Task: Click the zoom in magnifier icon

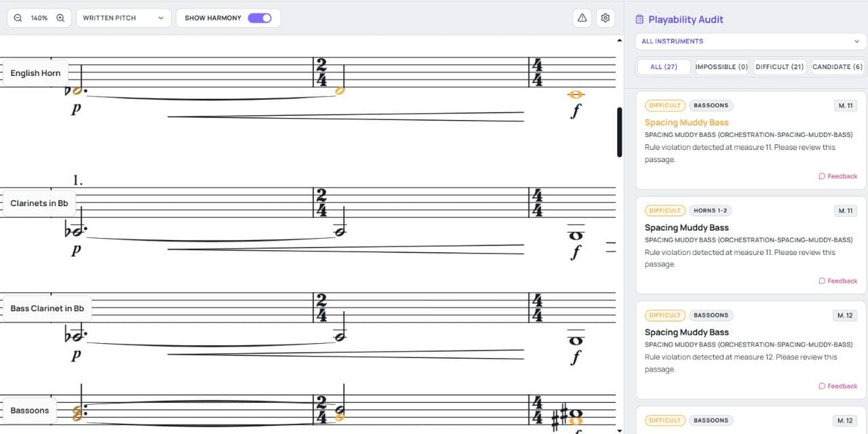Action: (60, 18)
